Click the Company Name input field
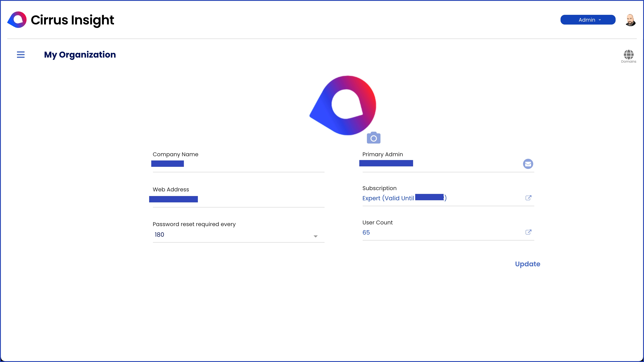Image resolution: width=644 pixels, height=362 pixels. click(239, 165)
